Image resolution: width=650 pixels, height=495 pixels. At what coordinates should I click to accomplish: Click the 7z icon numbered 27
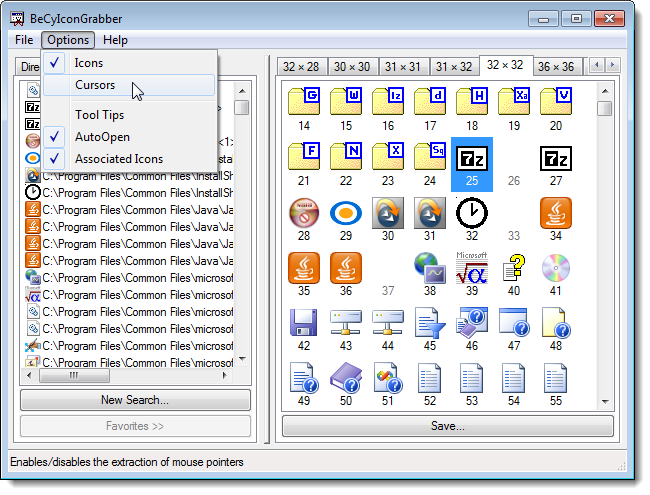click(556, 158)
